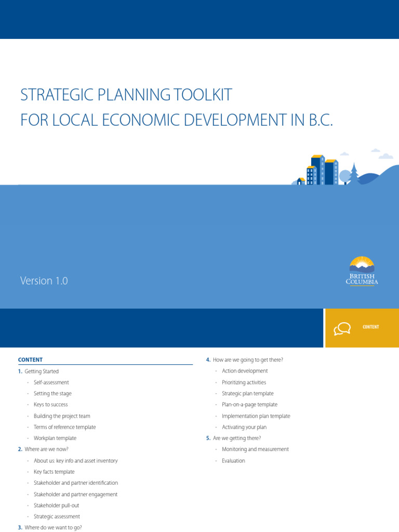The width and height of the screenshot is (399, 532).
Task: Select 'Stakeholder and partner identification' entry
Action: pyautogui.click(x=76, y=483)
